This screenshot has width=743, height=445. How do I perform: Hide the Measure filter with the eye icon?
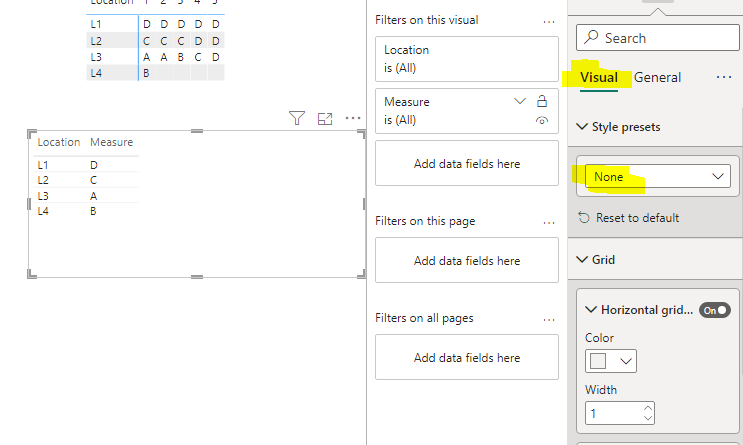click(542, 120)
